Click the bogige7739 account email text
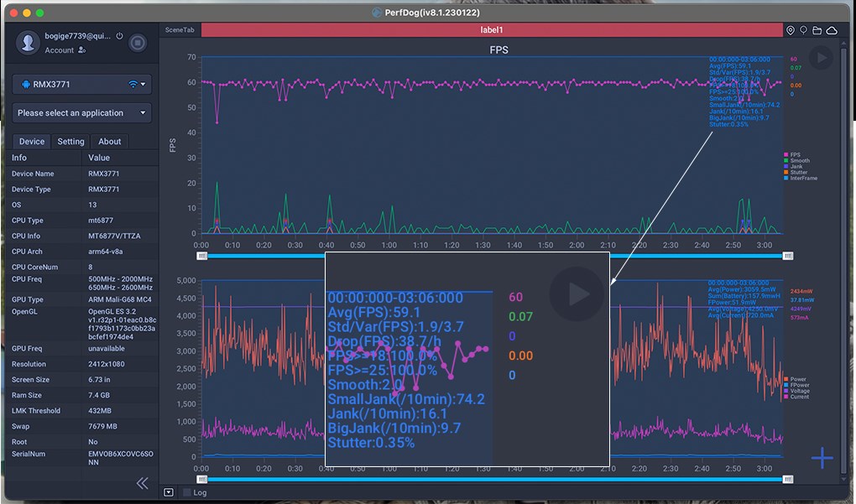 (77, 36)
